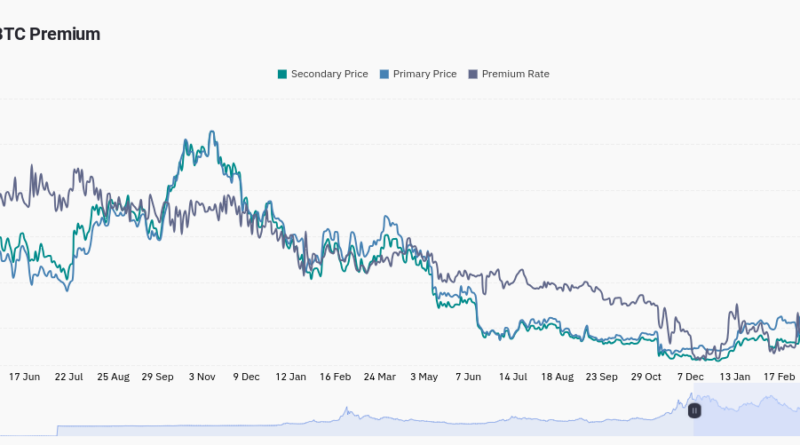Click the highlighted range in the overview slider
This screenshot has width=800, height=445.
coord(750,415)
